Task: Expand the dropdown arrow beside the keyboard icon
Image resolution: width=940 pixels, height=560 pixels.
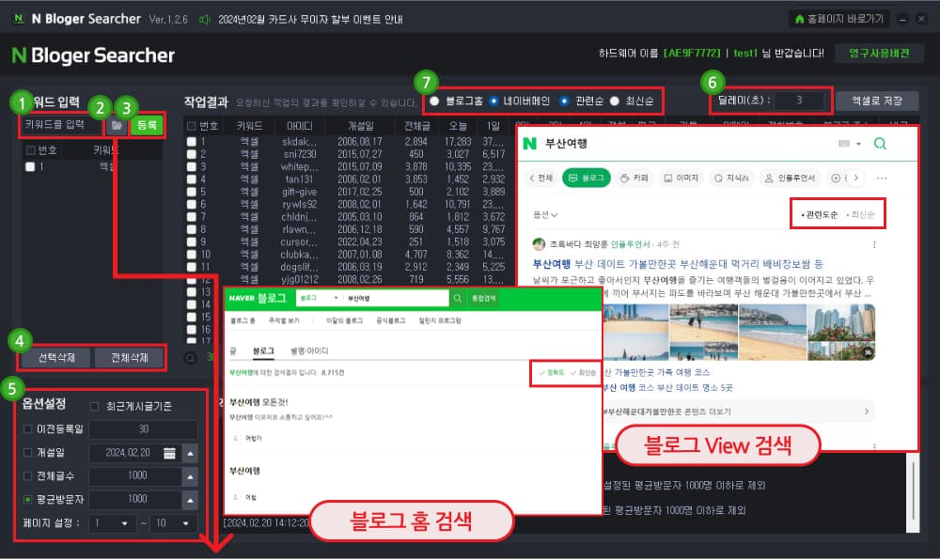Action: [858, 144]
